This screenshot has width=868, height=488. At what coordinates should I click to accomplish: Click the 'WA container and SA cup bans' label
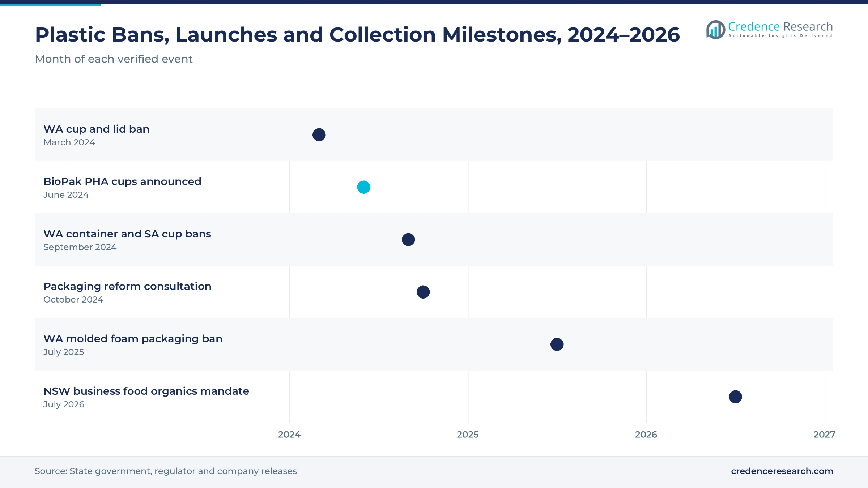[127, 234]
